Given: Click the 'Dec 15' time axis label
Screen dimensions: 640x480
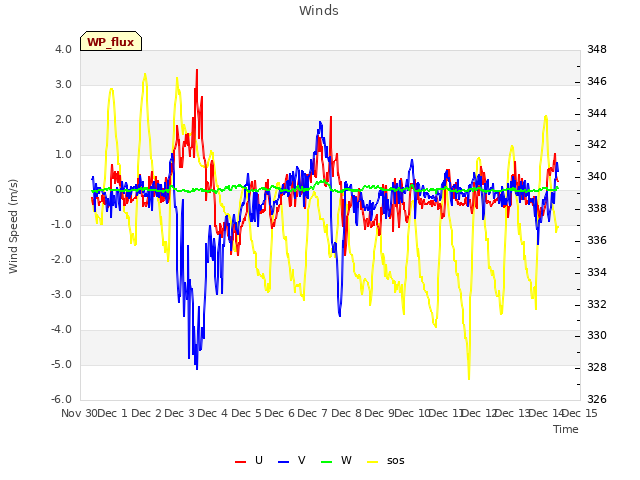Looking at the screenshot, I should pyautogui.click(x=580, y=413).
